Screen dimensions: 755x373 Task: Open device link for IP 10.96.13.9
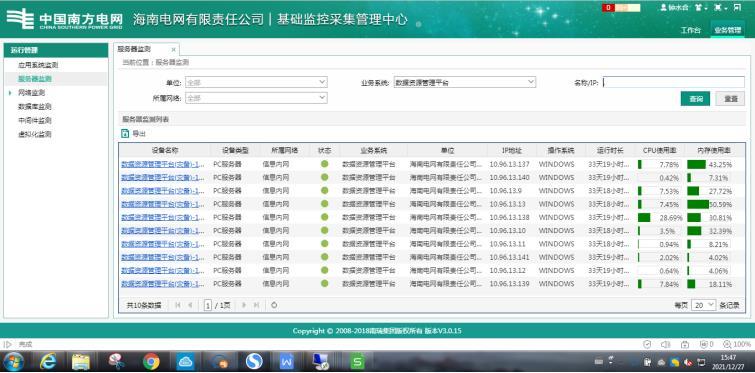[x=163, y=191]
